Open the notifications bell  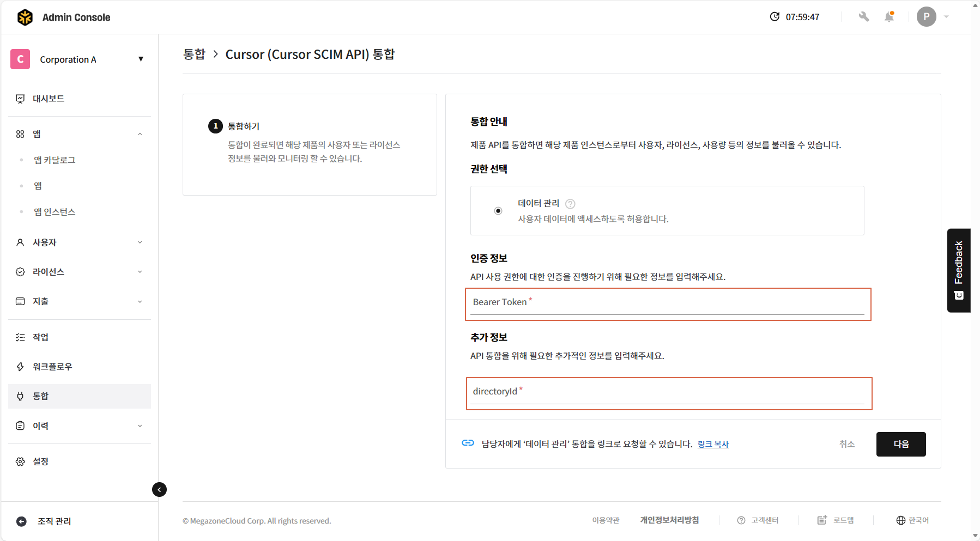(889, 17)
